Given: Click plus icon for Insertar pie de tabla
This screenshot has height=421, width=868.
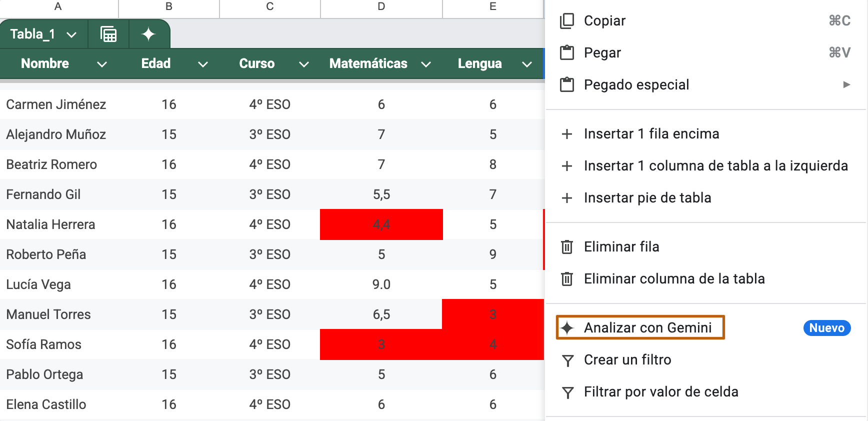Looking at the screenshot, I should coord(567,198).
